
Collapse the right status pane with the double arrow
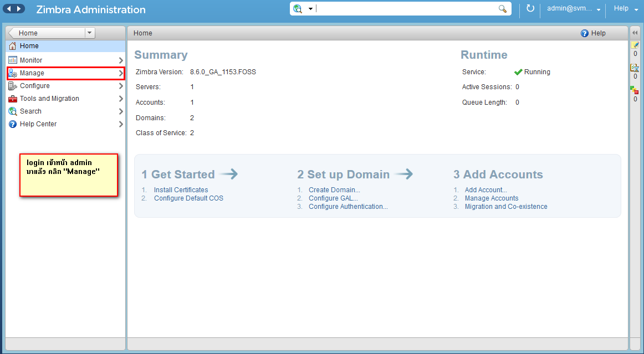click(635, 33)
